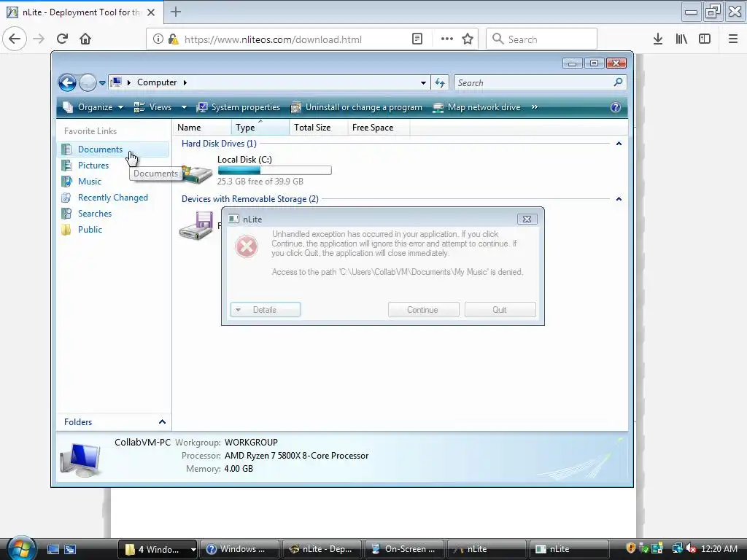Switch to Windows help taskbar button
Viewport: 747px width, 560px height.
240,549
